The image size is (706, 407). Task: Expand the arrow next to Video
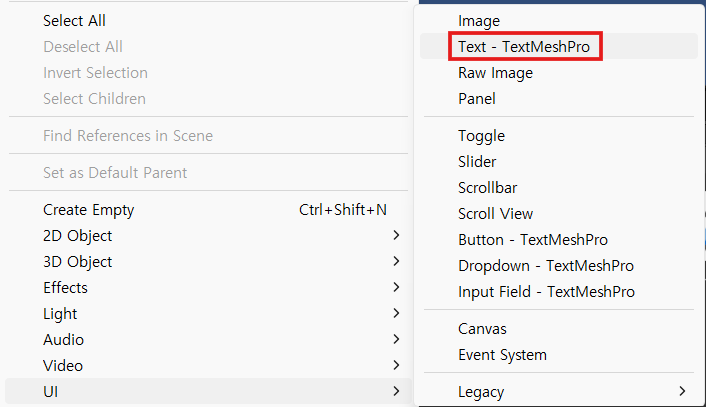pos(396,365)
